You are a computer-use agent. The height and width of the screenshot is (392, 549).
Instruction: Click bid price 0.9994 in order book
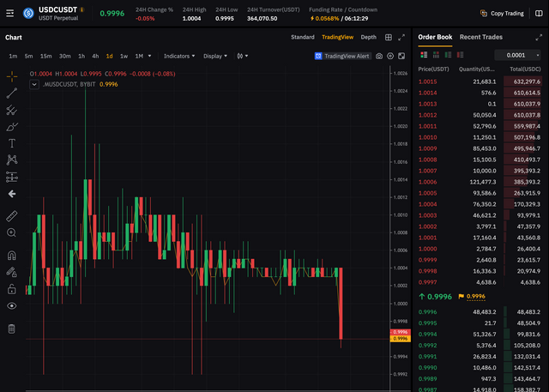[x=427, y=335]
